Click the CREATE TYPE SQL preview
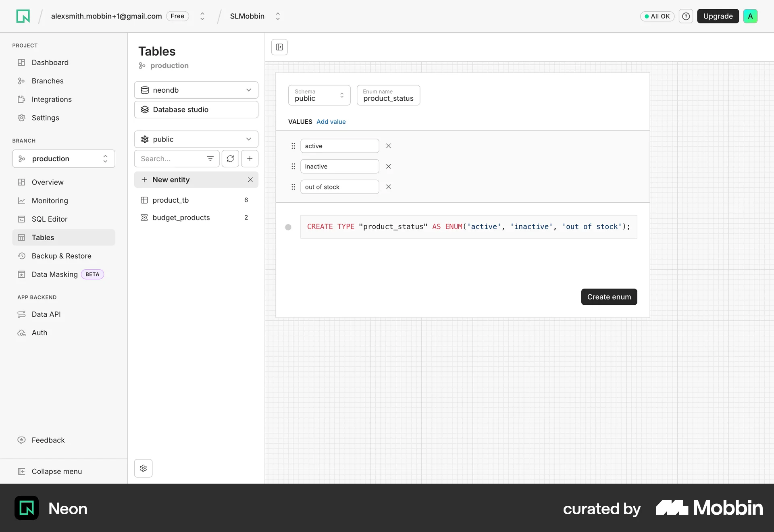 click(x=469, y=227)
